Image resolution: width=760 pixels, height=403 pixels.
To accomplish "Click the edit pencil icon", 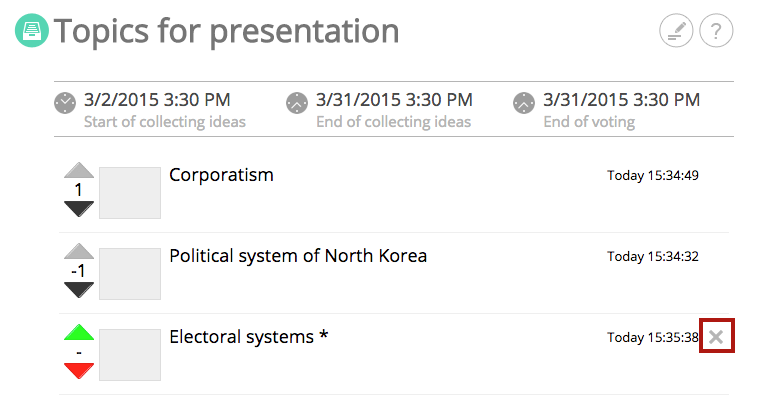I will (676, 31).
